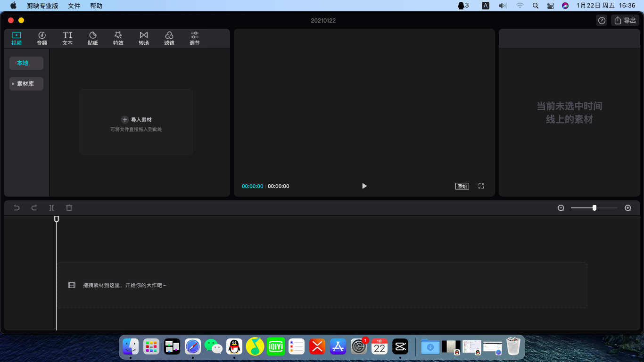The height and width of the screenshot is (362, 644).
Task: Open the 文件 menu
Action: pyautogui.click(x=74, y=6)
